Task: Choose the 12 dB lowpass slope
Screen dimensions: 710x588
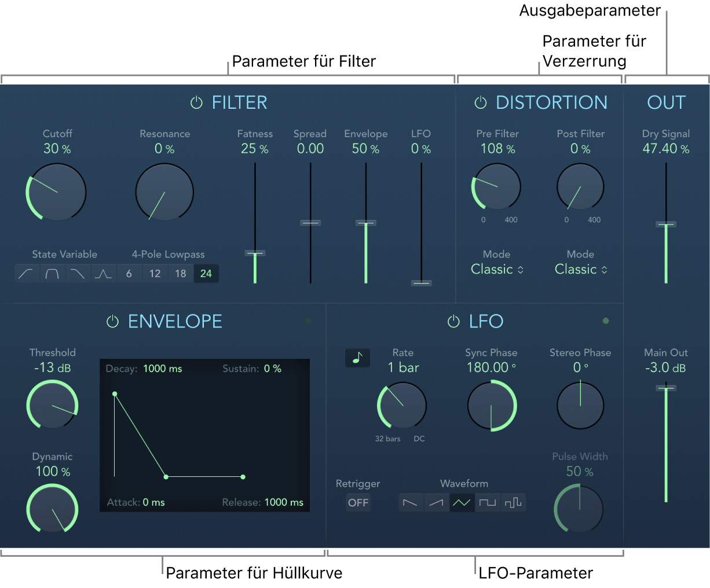Action: click(x=155, y=274)
